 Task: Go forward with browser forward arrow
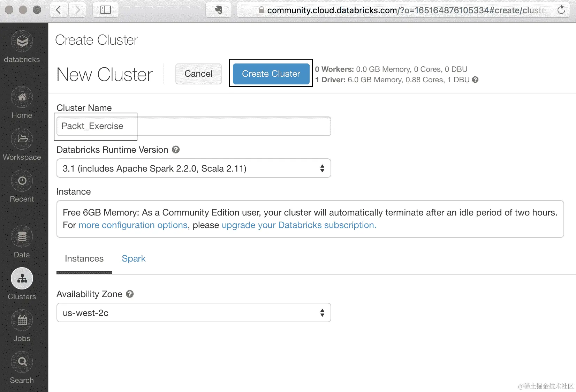click(x=77, y=10)
